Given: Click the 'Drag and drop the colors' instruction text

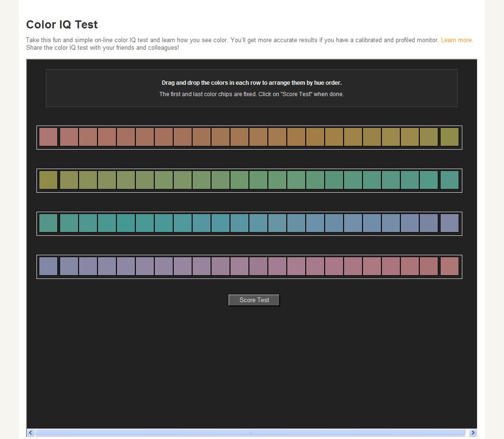Looking at the screenshot, I should point(252,83).
